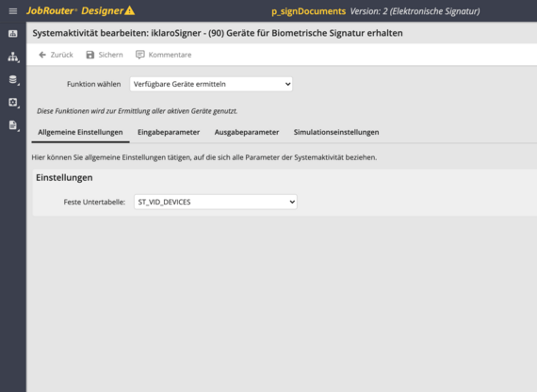Click the Kommentare speech bubble icon

tap(140, 55)
